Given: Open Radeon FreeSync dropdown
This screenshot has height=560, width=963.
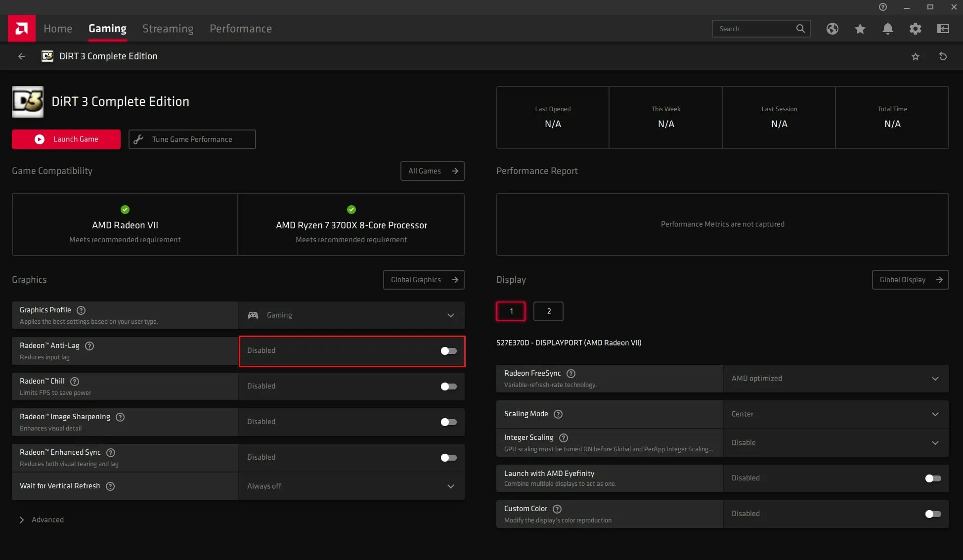Looking at the screenshot, I should tap(835, 379).
